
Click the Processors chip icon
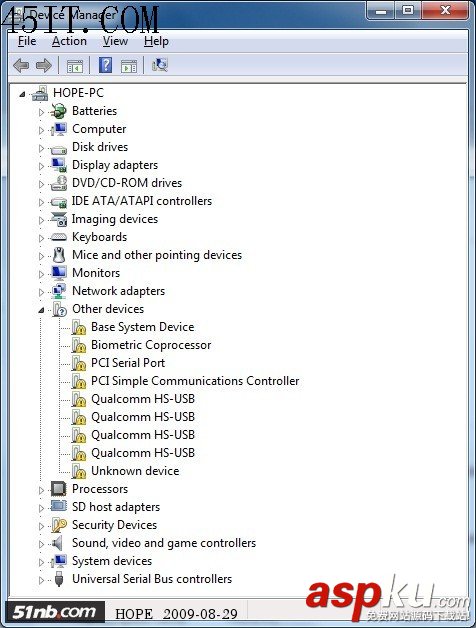click(x=59, y=489)
